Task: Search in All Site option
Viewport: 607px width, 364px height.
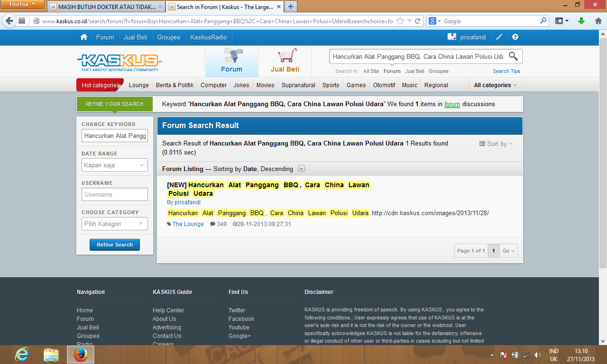Action: [371, 71]
